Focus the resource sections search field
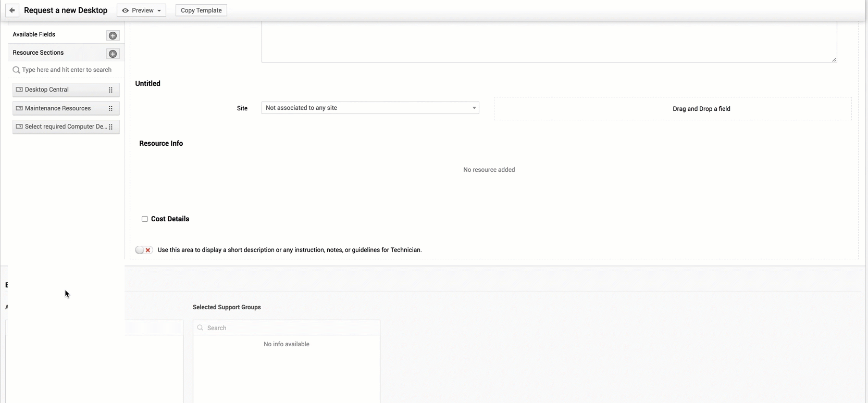Viewport: 868px width, 403px height. [x=67, y=70]
